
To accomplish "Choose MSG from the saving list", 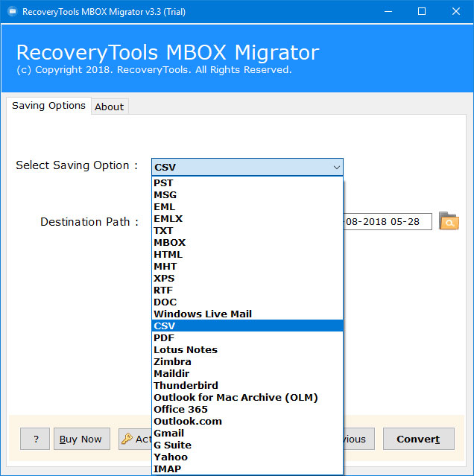I will tap(247, 194).
